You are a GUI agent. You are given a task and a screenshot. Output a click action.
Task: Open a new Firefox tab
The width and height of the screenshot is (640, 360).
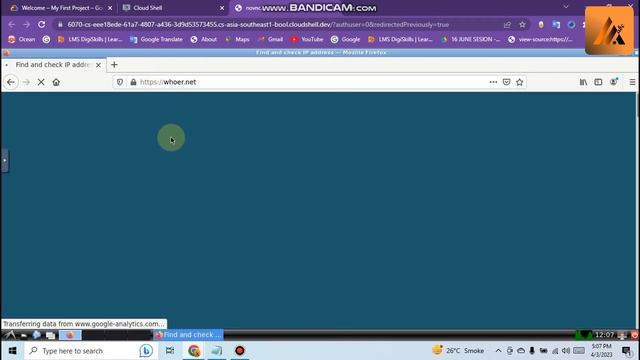(x=114, y=64)
